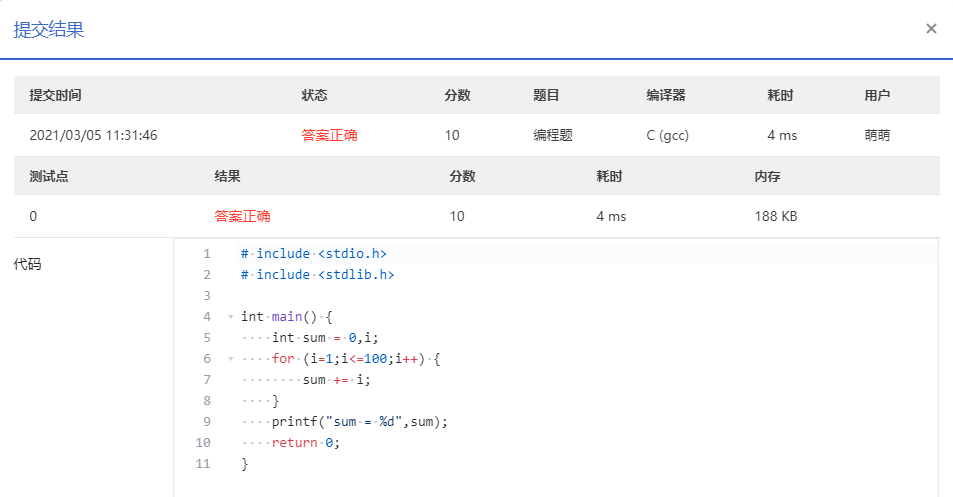This screenshot has width=953, height=497.
Task: Click the 4 ms time in test point row
Action: 611,216
